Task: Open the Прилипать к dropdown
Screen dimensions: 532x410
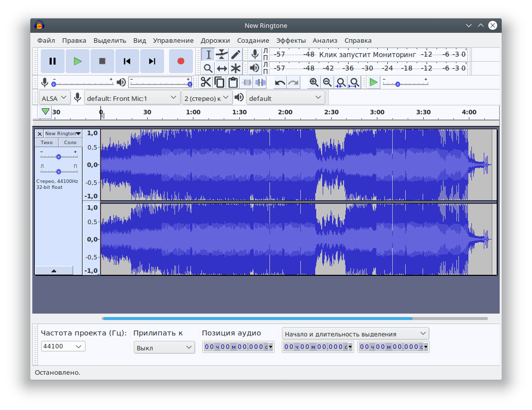Action: click(164, 347)
